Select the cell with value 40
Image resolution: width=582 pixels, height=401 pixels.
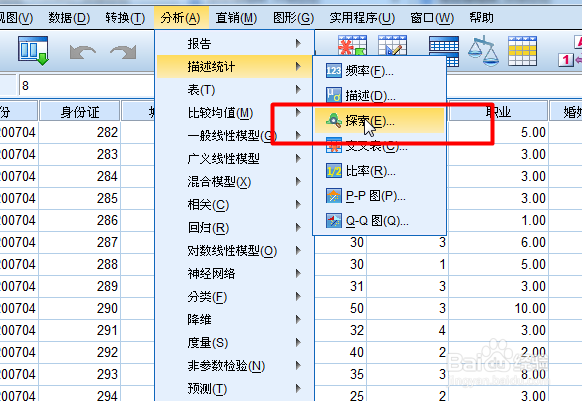pos(341,352)
